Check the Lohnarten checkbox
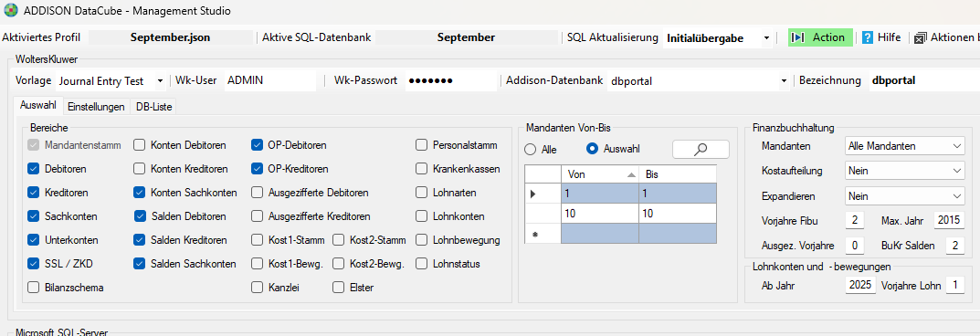The image size is (980, 336). click(x=421, y=193)
